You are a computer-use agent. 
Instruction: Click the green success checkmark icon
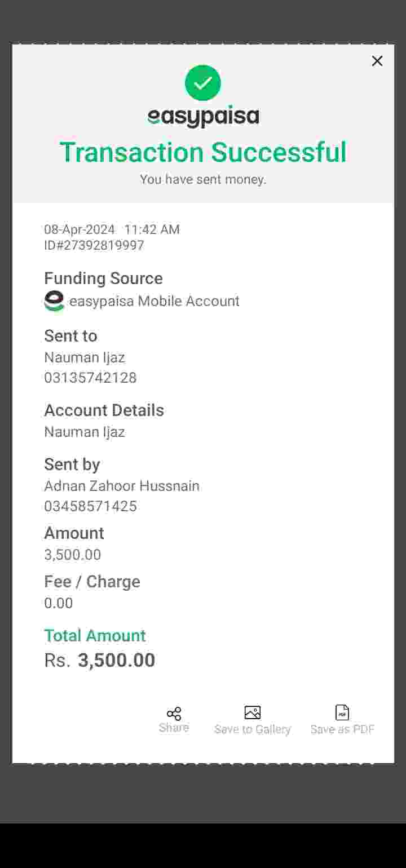(x=203, y=83)
